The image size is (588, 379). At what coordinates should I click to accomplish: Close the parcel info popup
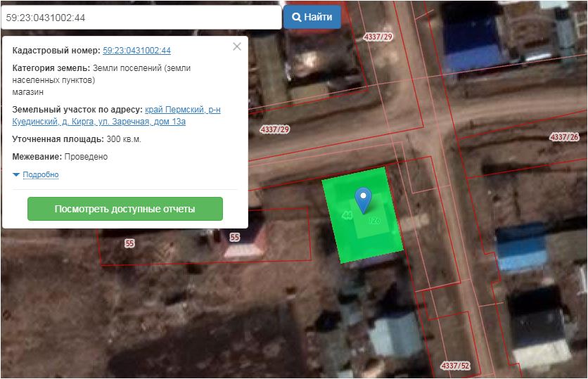[237, 46]
